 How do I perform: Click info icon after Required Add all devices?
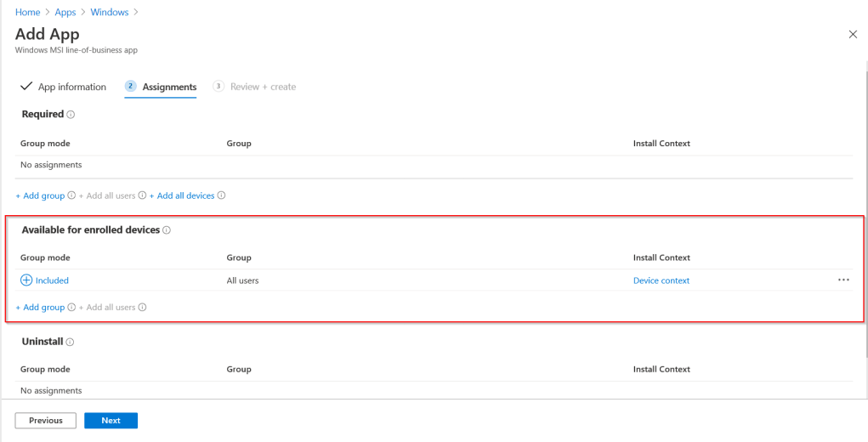coord(221,196)
